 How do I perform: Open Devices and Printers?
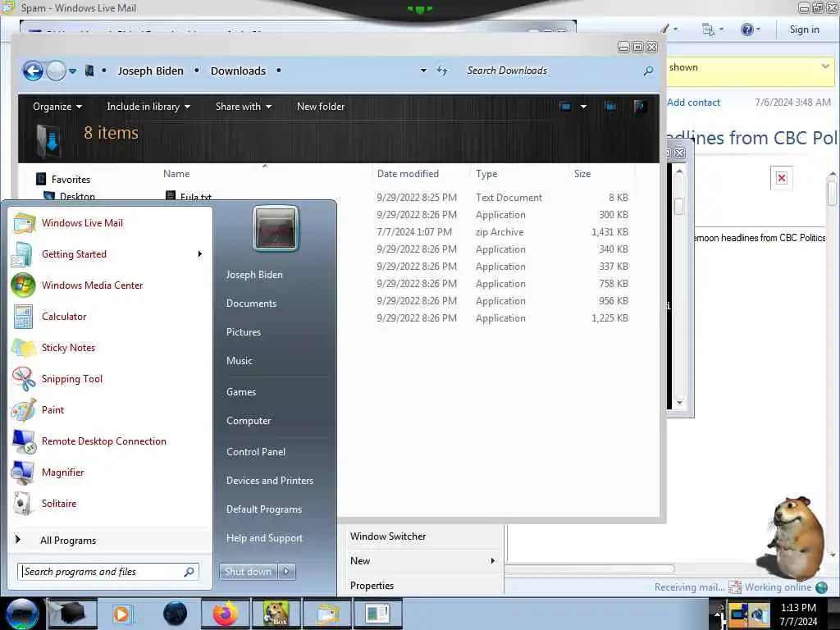(x=269, y=481)
